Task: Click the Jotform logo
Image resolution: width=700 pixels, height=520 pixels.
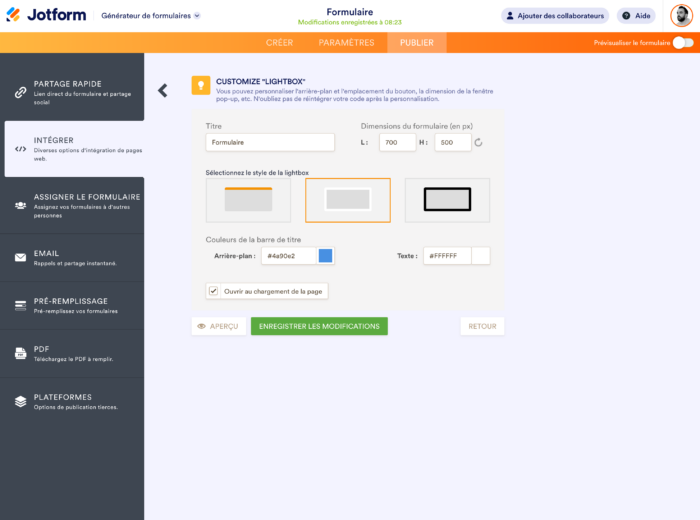Action: coord(46,15)
